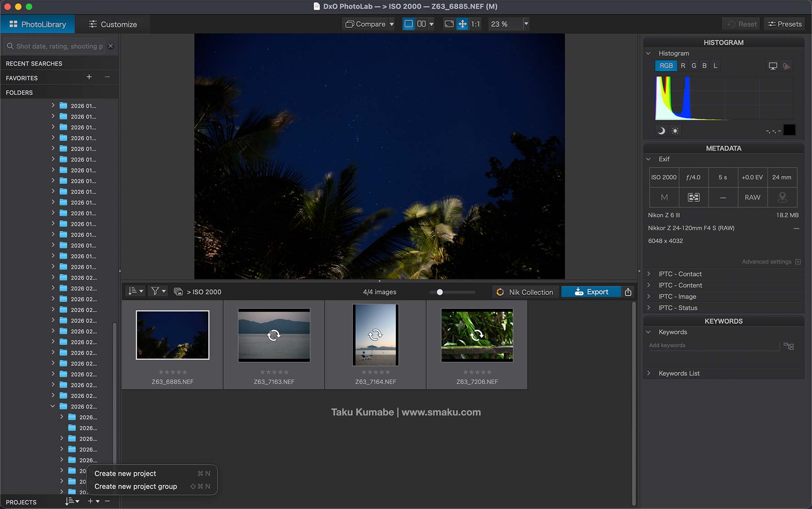Open the Nik Collection button
Screen dimensions: 812x509
point(525,292)
